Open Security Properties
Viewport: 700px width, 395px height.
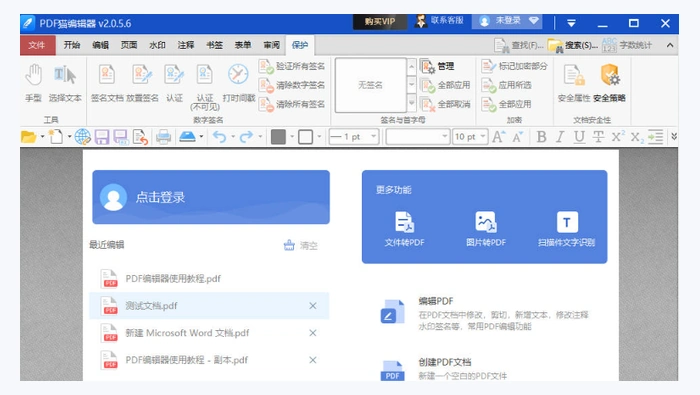[574, 83]
